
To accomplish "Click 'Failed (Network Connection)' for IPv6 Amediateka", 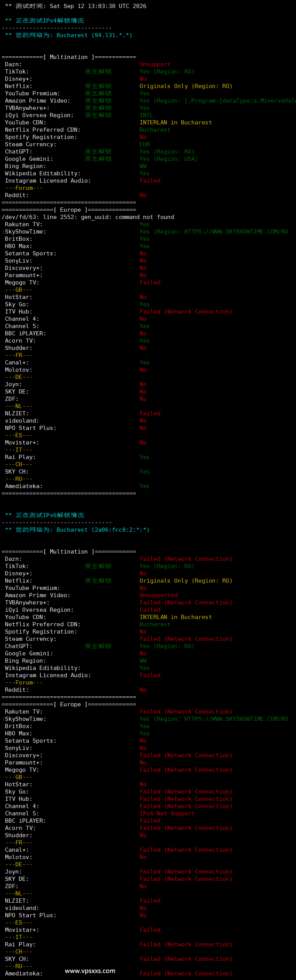I will [x=186, y=973].
